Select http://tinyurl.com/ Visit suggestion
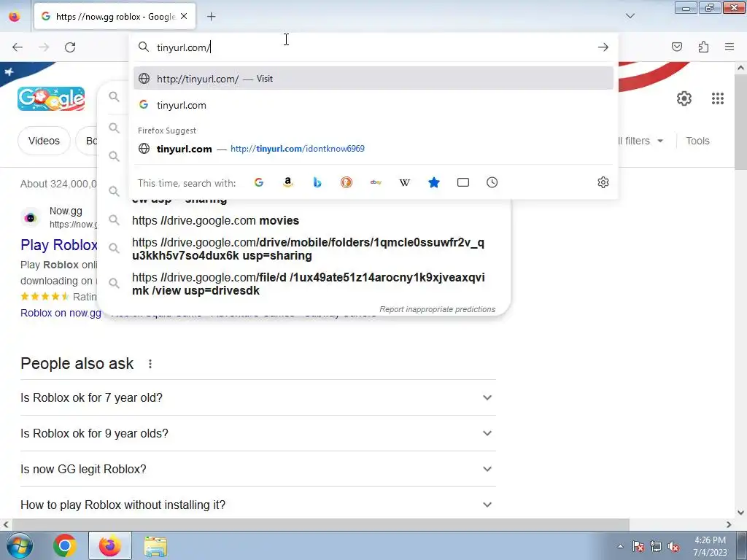 [373, 79]
